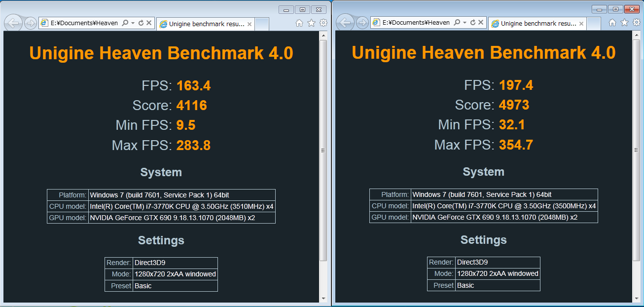
Task: Click the Min FPS value 32.1
Action: [x=512, y=125]
